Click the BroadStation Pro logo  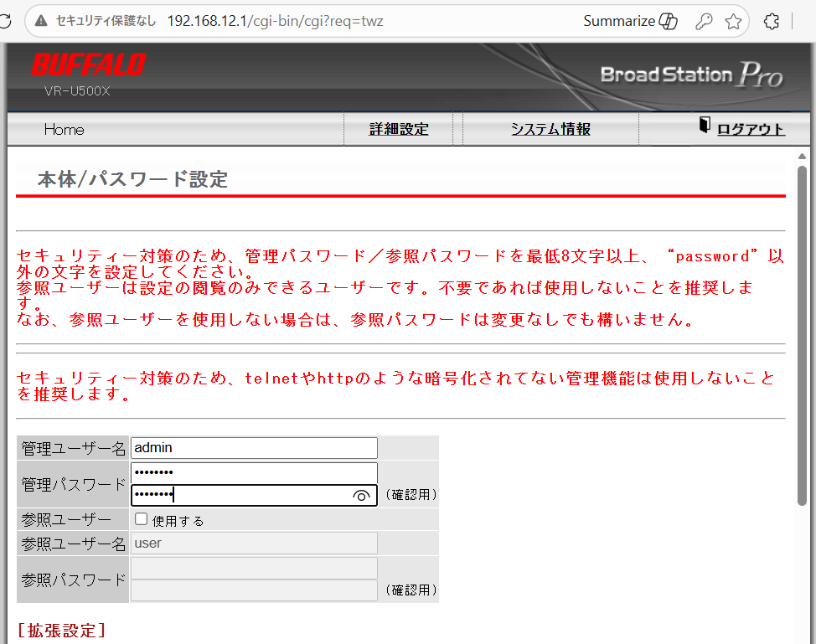[x=691, y=75]
